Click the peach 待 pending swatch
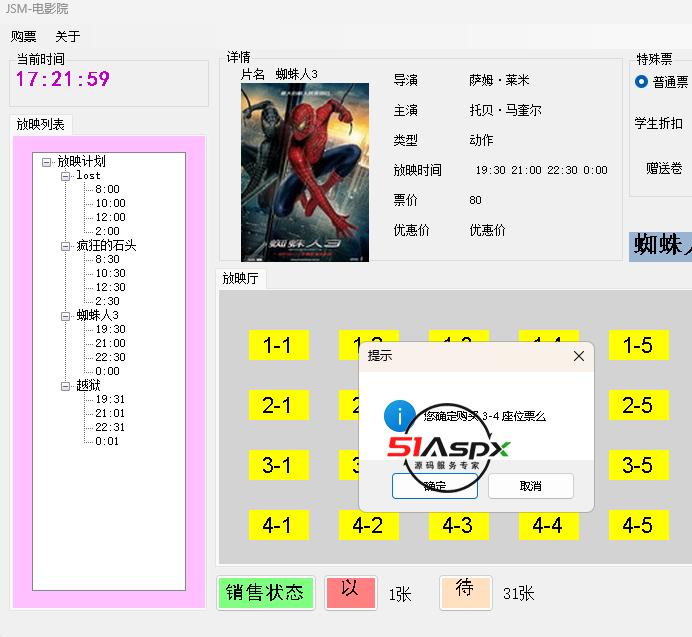 tap(466, 593)
